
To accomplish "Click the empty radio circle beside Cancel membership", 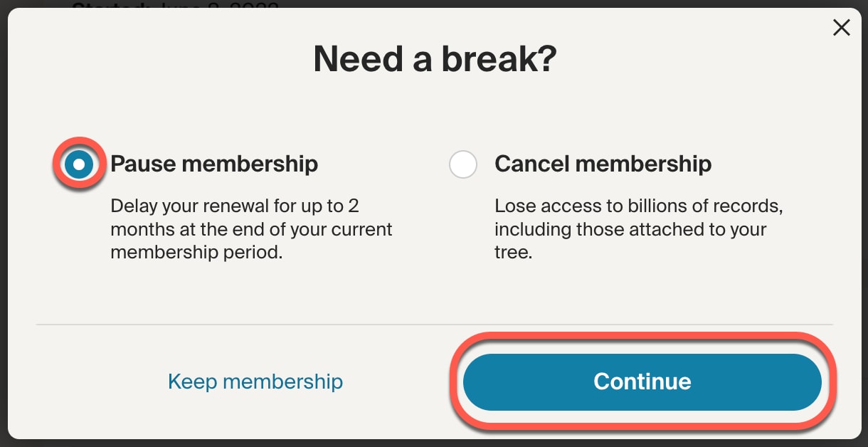I will tap(463, 164).
